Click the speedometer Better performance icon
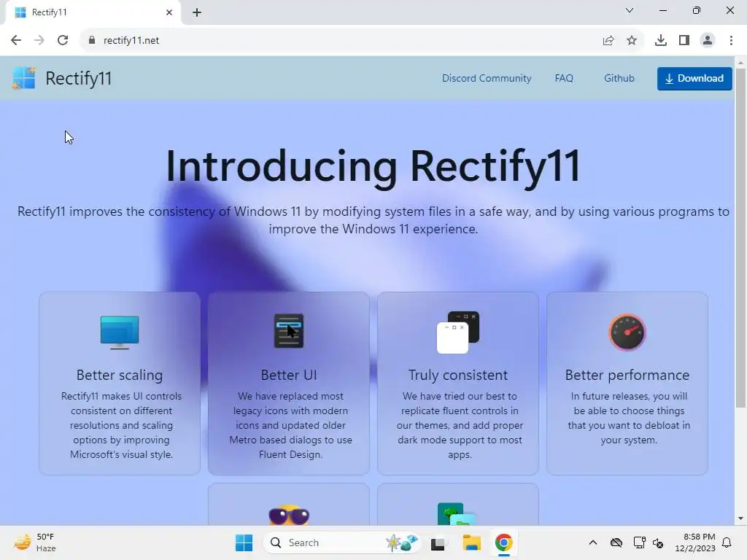 [x=627, y=332]
